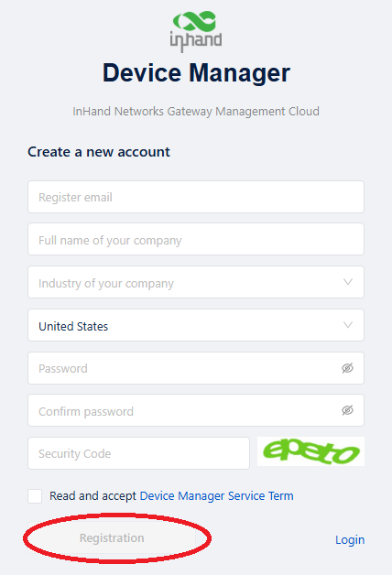Click the Device Manager page title
The height and width of the screenshot is (575, 392).
pos(196,73)
